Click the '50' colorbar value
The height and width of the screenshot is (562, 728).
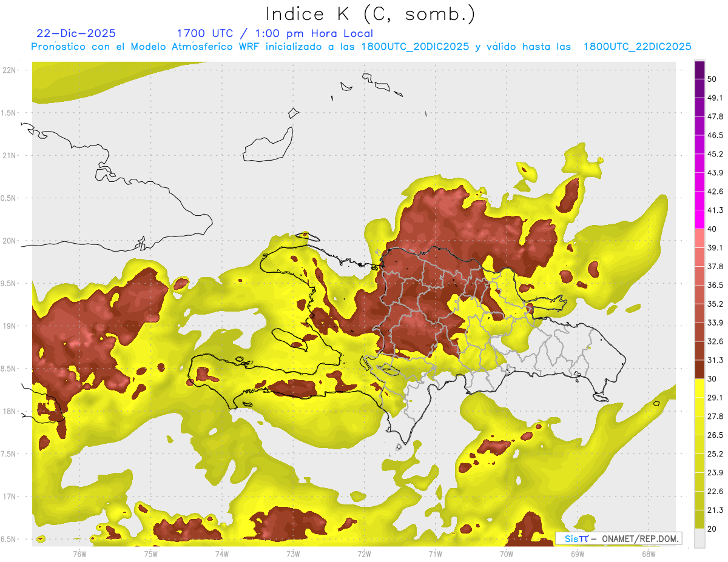click(712, 79)
